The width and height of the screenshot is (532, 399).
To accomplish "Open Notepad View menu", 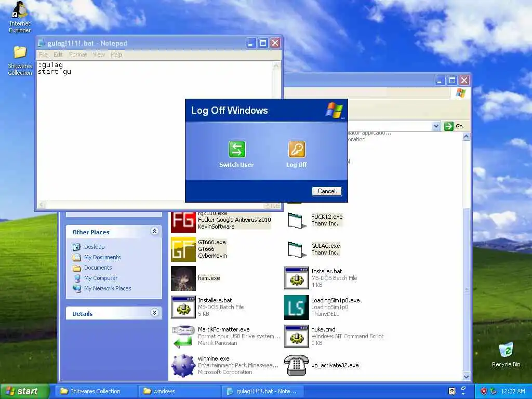I will pos(99,55).
